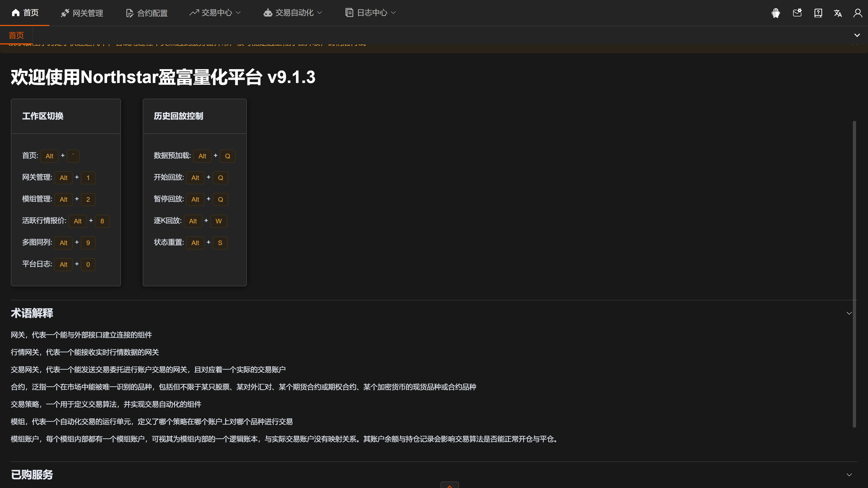
Task: Expand the 交易自动化 dropdown menu
Action: (292, 13)
